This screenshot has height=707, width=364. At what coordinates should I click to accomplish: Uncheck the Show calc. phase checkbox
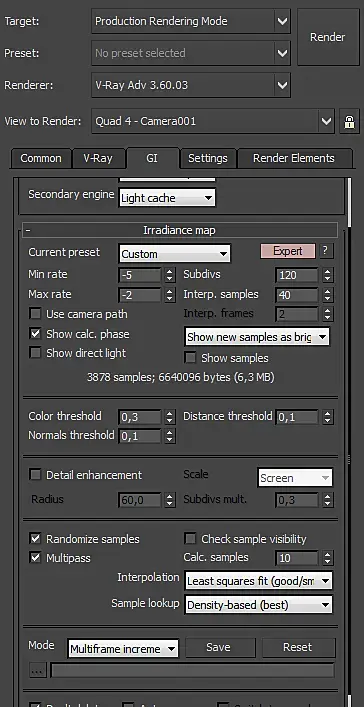35,334
